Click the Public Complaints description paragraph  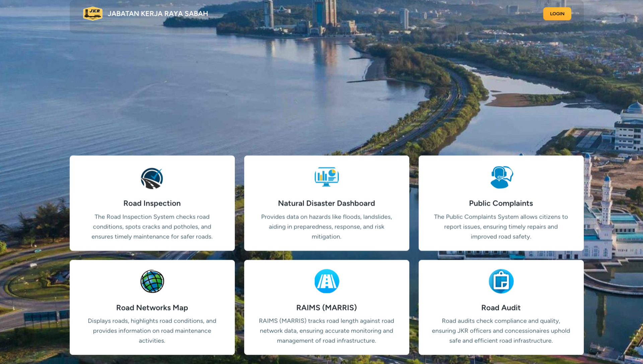coord(501,227)
